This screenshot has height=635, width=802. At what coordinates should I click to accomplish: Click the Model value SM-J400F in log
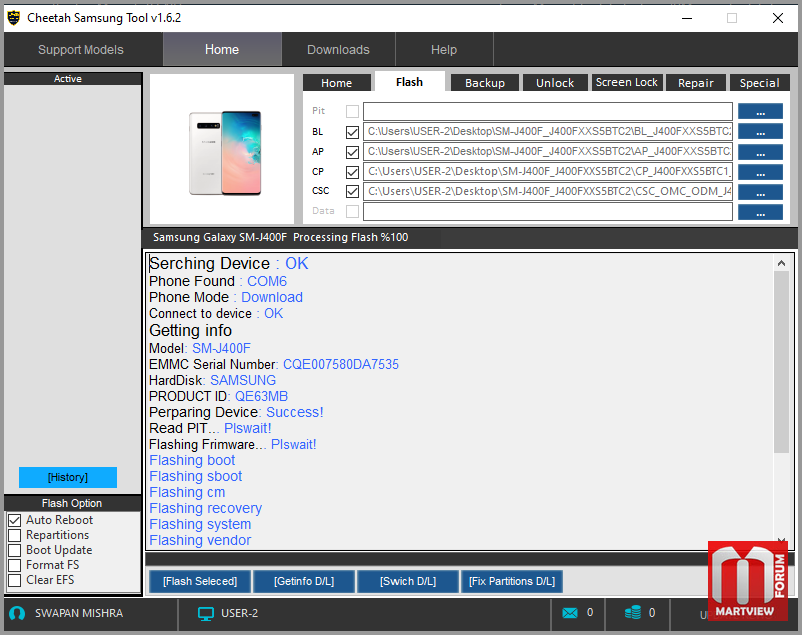[x=221, y=348]
